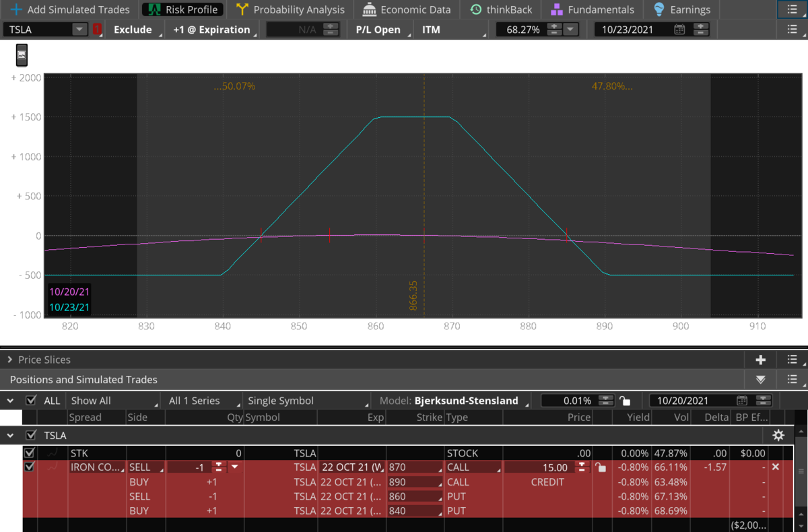808x532 pixels.
Task: Click the chart snapshot image icon above graph
Action: (22, 57)
